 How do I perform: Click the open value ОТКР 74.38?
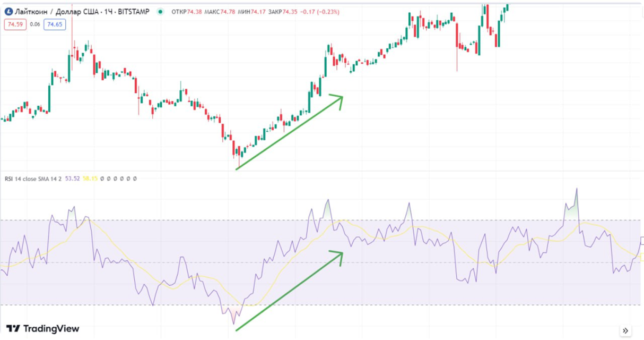pos(187,12)
